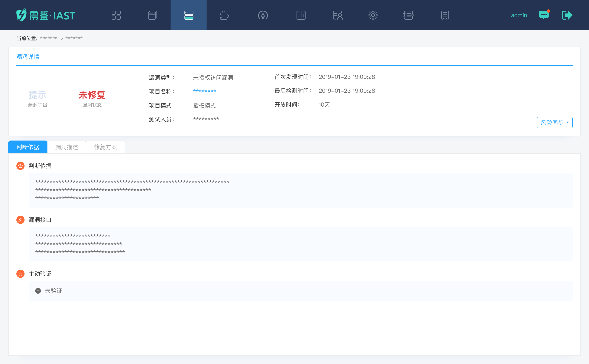Image resolution: width=589 pixels, height=364 pixels.
Task: Open the dashboard grid icon in top nav
Action: 116,15
